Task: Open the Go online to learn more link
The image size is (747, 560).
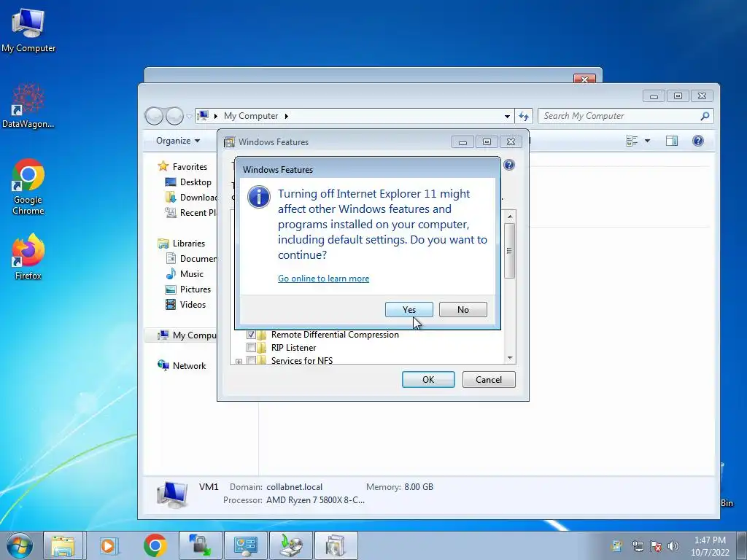Action: (323, 279)
